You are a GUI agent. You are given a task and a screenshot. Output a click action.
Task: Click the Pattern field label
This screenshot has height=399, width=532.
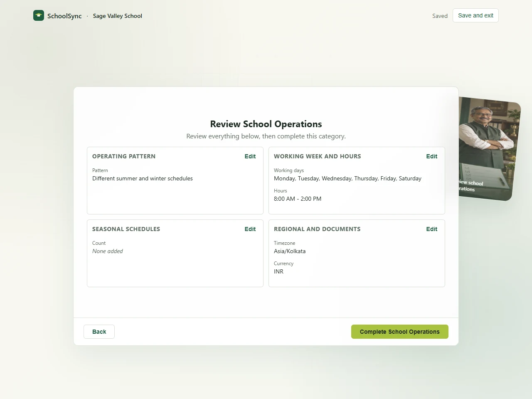click(100, 170)
